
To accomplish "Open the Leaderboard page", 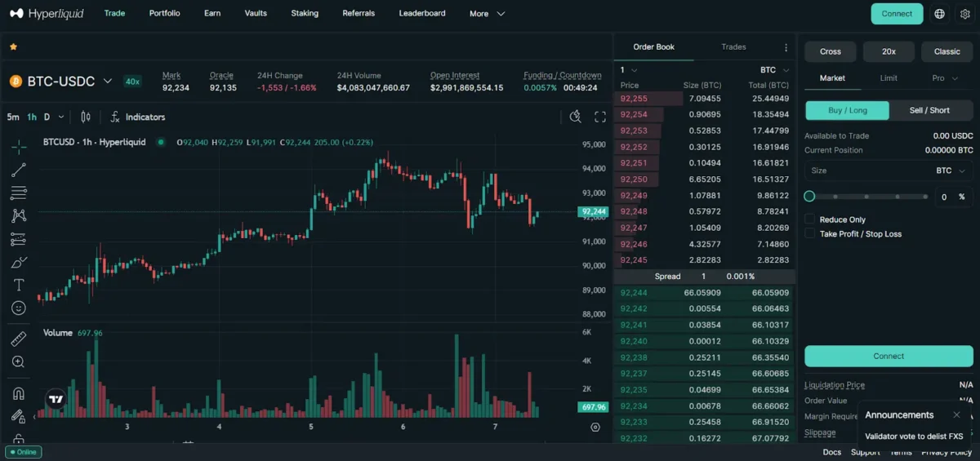I will pos(422,14).
